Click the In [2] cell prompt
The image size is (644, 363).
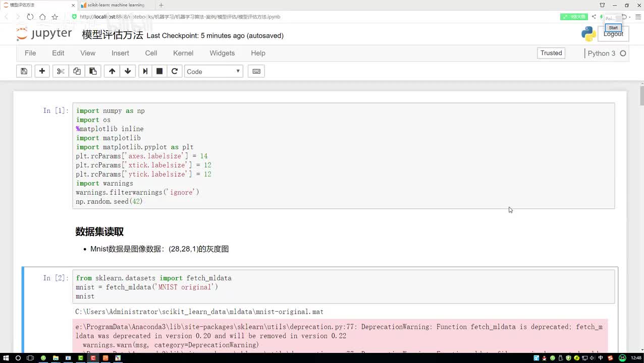56,278
